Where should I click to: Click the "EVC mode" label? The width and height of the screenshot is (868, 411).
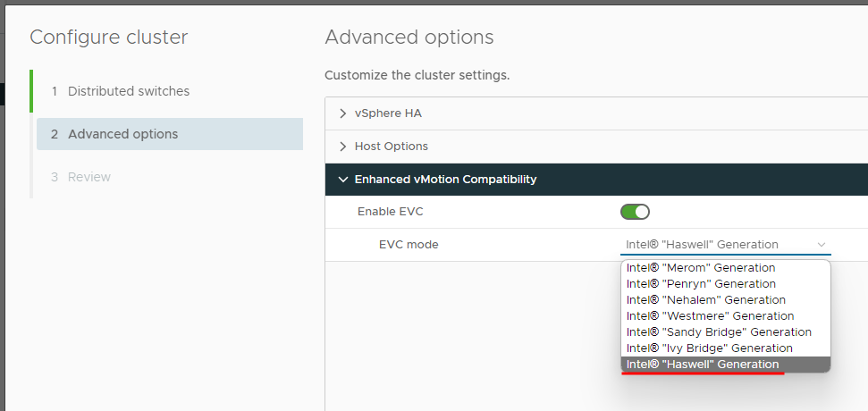click(409, 245)
